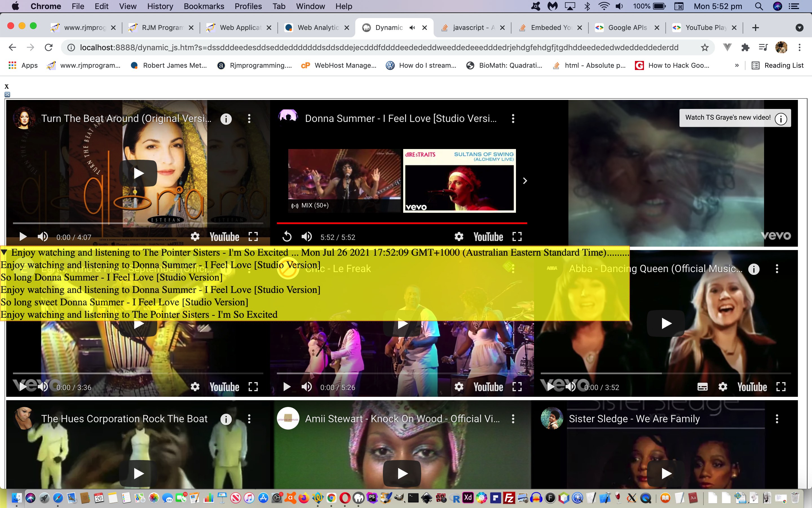The height and width of the screenshot is (508, 812).
Task: Open settings gear on Chic Le Freak player
Action: pyautogui.click(x=459, y=387)
